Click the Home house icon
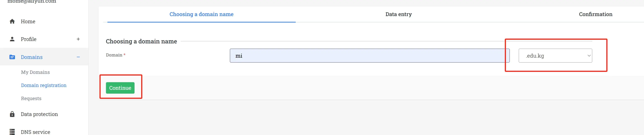The height and width of the screenshot is (135, 644). 12,21
